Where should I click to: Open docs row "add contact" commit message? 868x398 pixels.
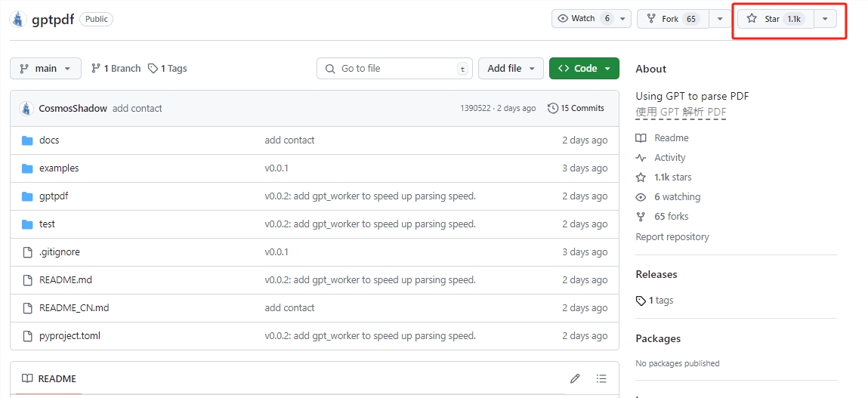(x=289, y=140)
